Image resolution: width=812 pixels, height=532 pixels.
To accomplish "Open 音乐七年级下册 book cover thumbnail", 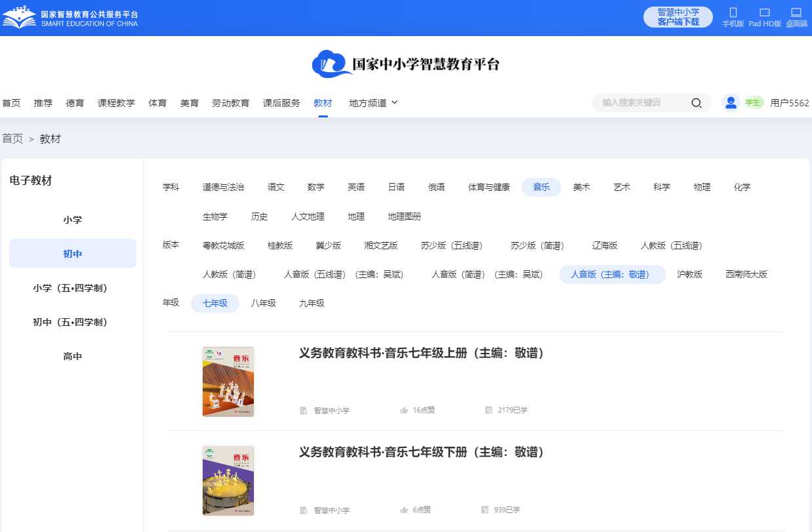I will point(228,481).
